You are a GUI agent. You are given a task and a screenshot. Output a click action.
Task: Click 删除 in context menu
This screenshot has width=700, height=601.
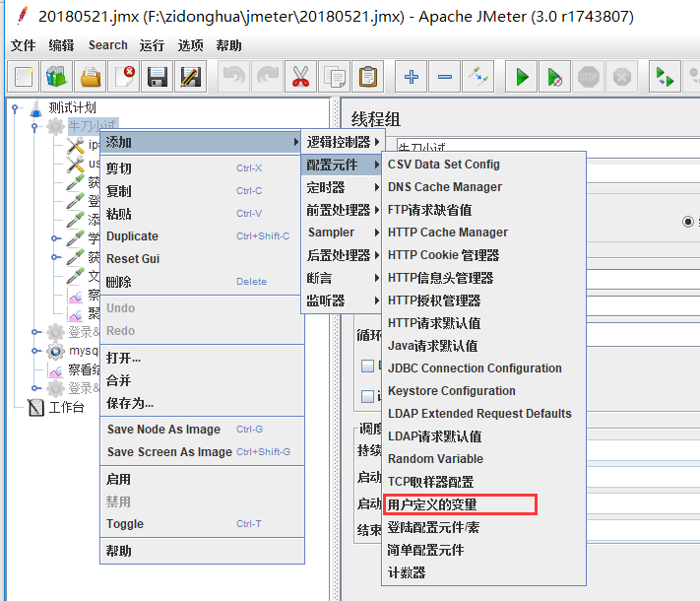(201, 282)
